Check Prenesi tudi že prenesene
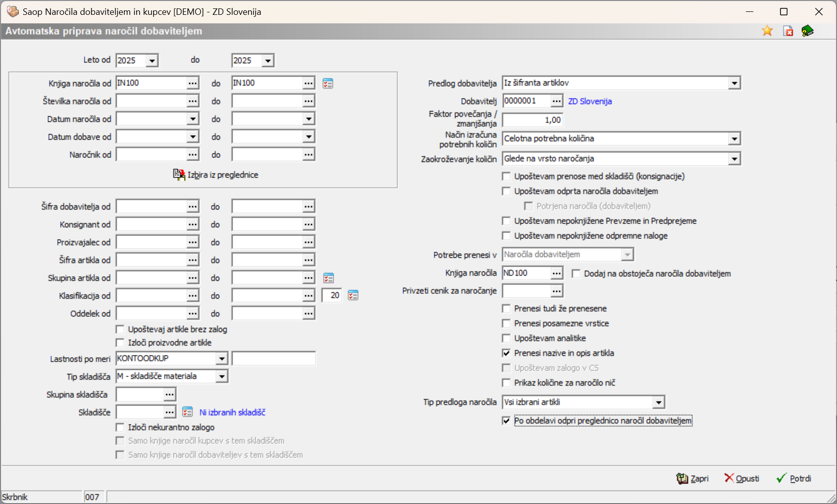Viewport: 837px width, 504px height. coord(506,308)
